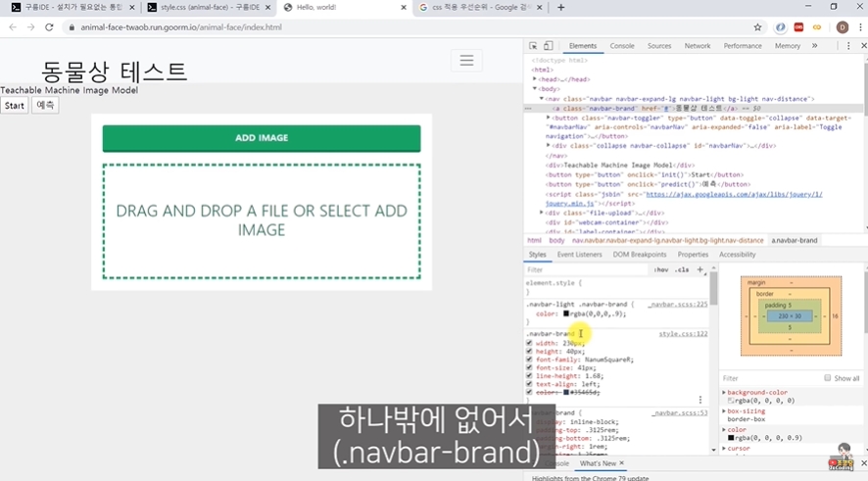
Task: Click the hamburger navbar toggler on page
Action: coord(466,61)
